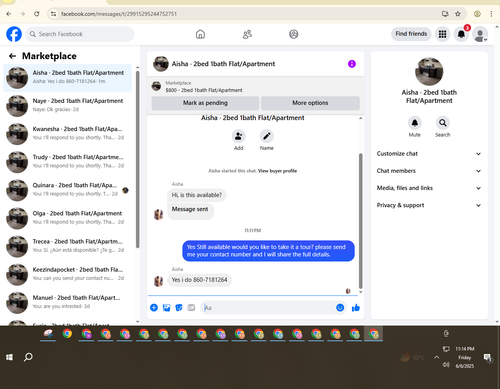Go back with the Marketplace arrow
The width and height of the screenshot is (500, 389).
coord(13,56)
